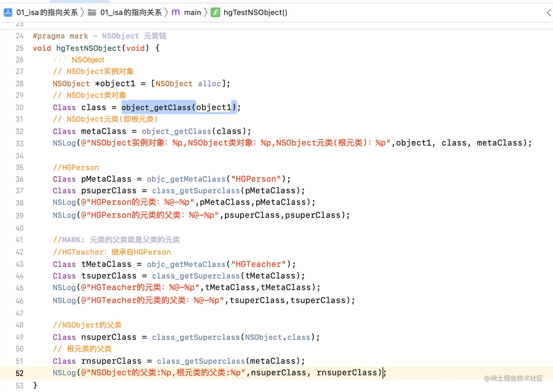Click the folder icon in the jump bar
This screenshot has width=553, height=392.
(92, 12)
